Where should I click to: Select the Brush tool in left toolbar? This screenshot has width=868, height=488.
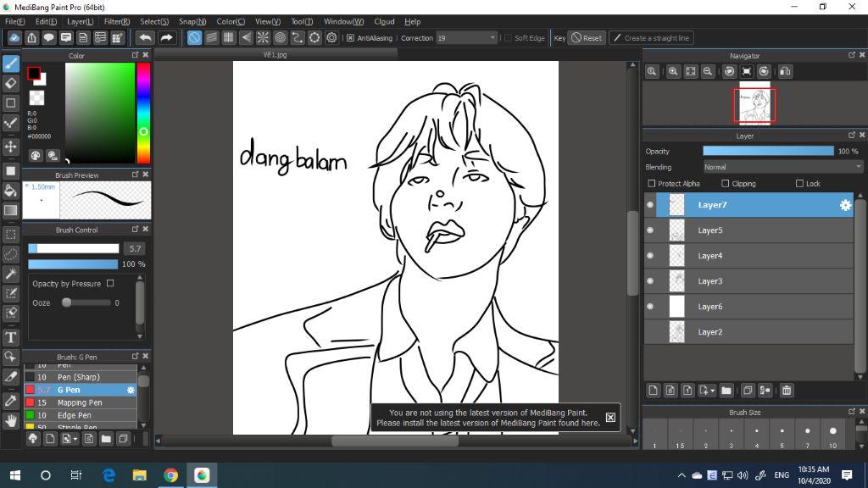tap(11, 64)
